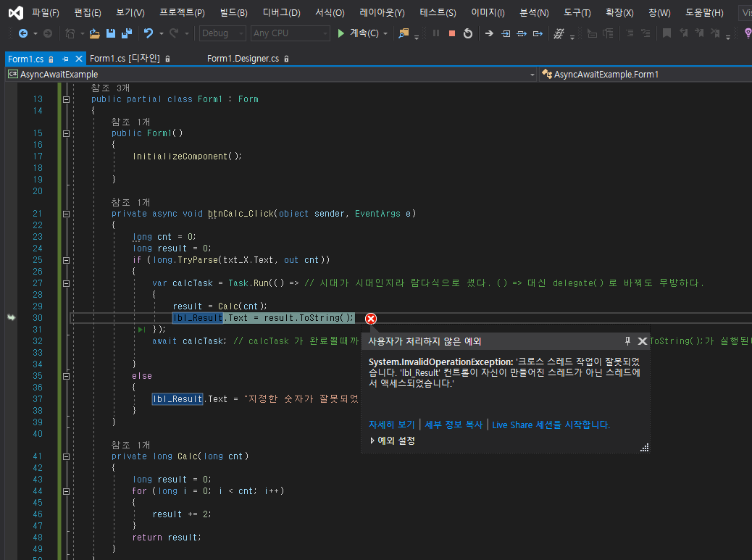This screenshot has height=560, width=752.
Task: Click line number 30 in the gutter
Action: (38, 318)
